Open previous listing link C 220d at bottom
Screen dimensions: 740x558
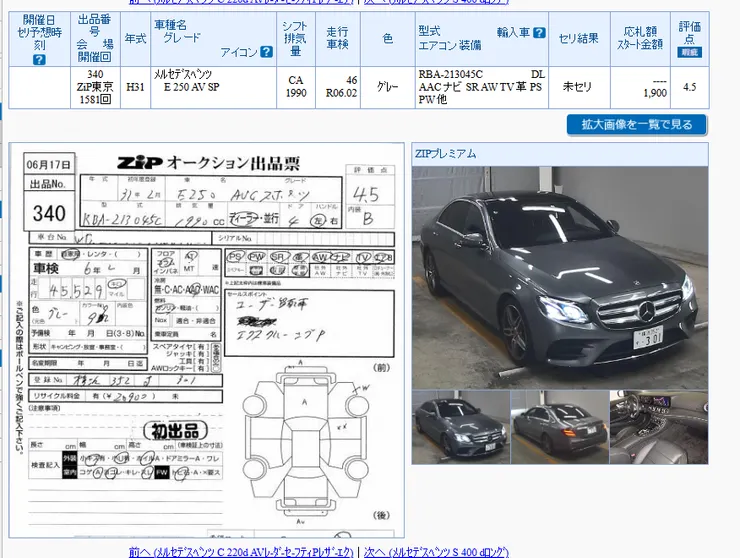pos(241,552)
